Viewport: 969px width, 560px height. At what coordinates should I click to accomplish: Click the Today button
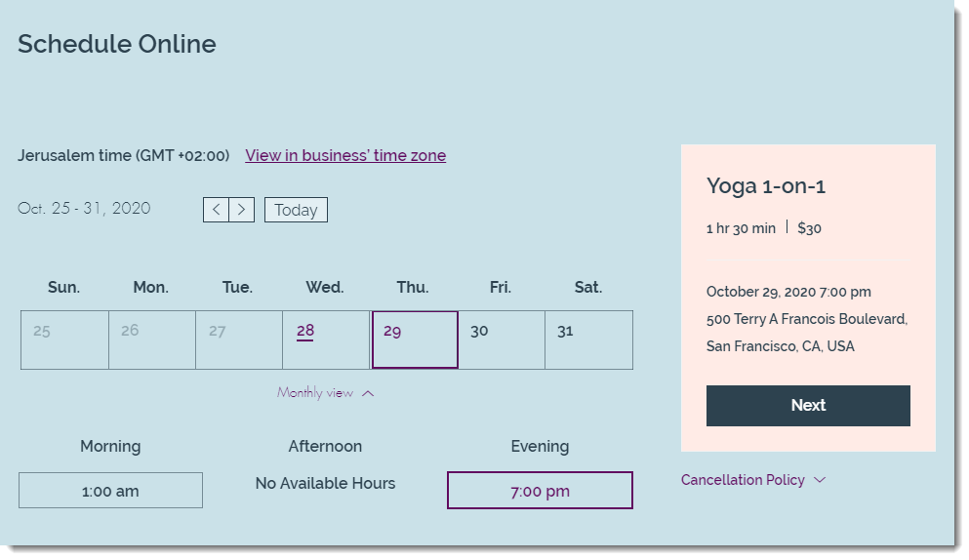tap(296, 210)
